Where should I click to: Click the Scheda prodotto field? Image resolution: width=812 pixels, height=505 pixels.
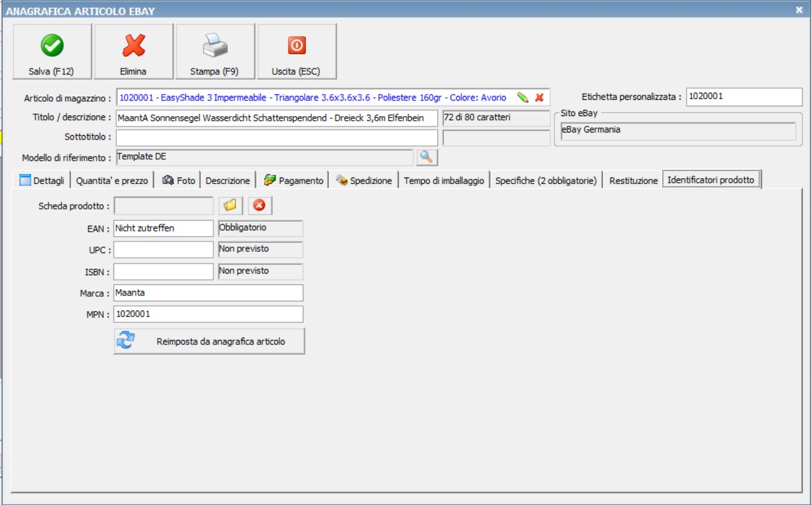(163, 206)
